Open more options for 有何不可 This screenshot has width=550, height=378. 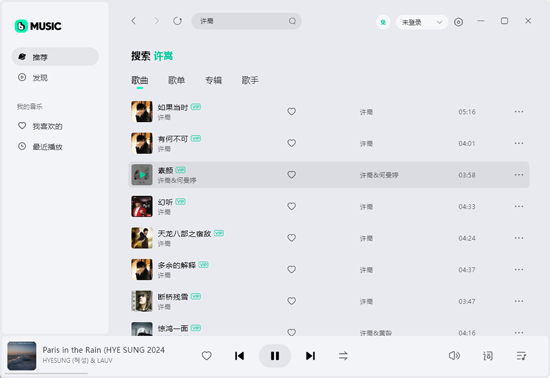coord(519,143)
